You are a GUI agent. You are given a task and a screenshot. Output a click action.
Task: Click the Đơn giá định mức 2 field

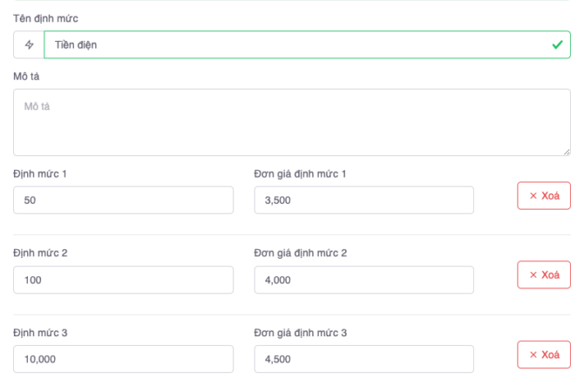pos(363,280)
